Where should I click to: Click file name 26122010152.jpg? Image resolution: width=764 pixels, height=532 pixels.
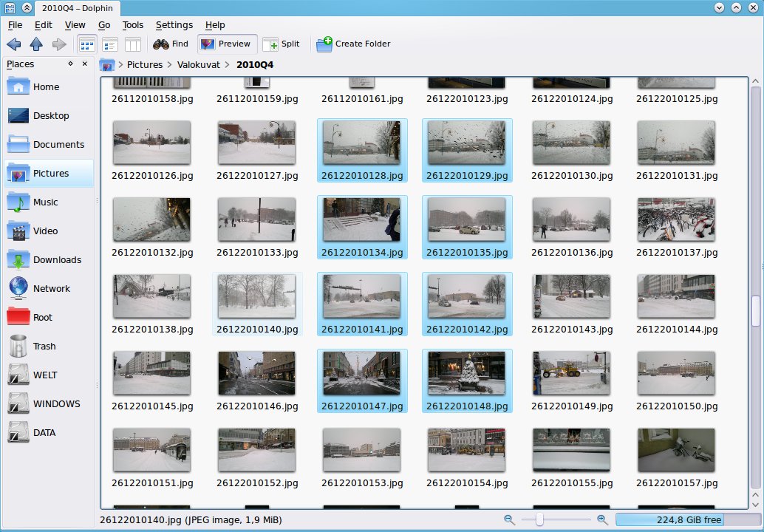[x=257, y=483]
